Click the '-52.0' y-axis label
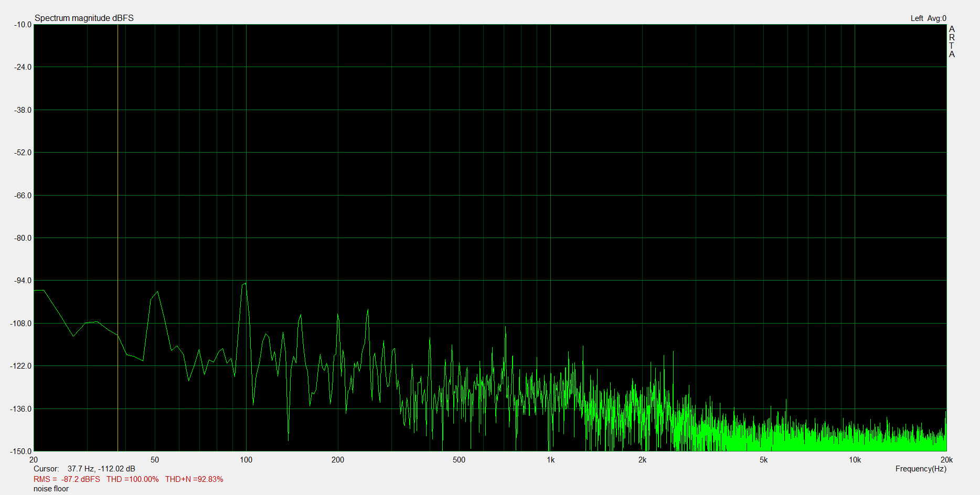980x495 pixels. [23, 153]
